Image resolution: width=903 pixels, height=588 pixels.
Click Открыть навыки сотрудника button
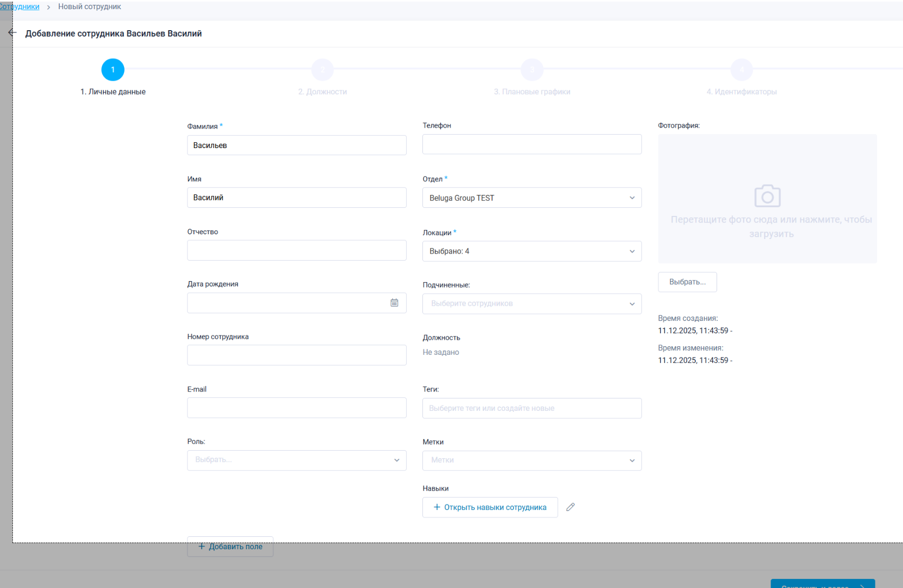click(490, 507)
